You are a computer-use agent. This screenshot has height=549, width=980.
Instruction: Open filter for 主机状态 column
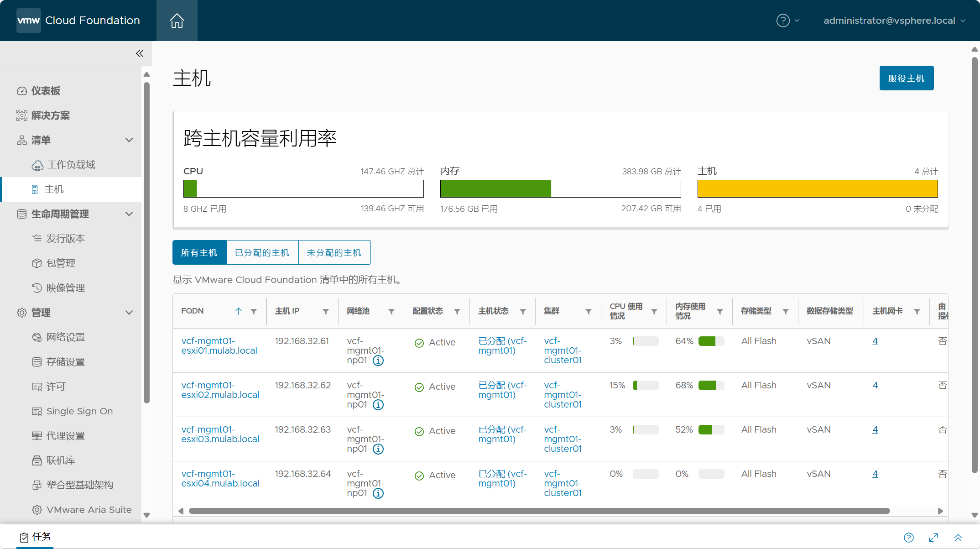(523, 311)
